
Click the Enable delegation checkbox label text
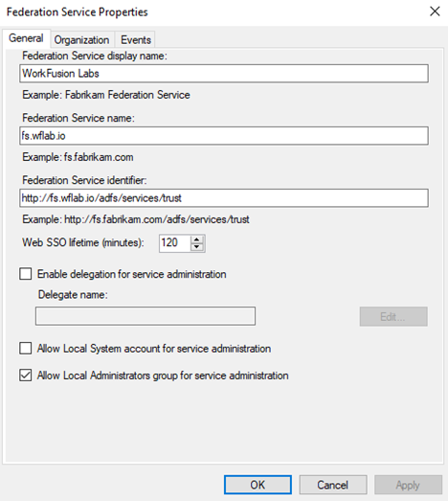coord(131,274)
